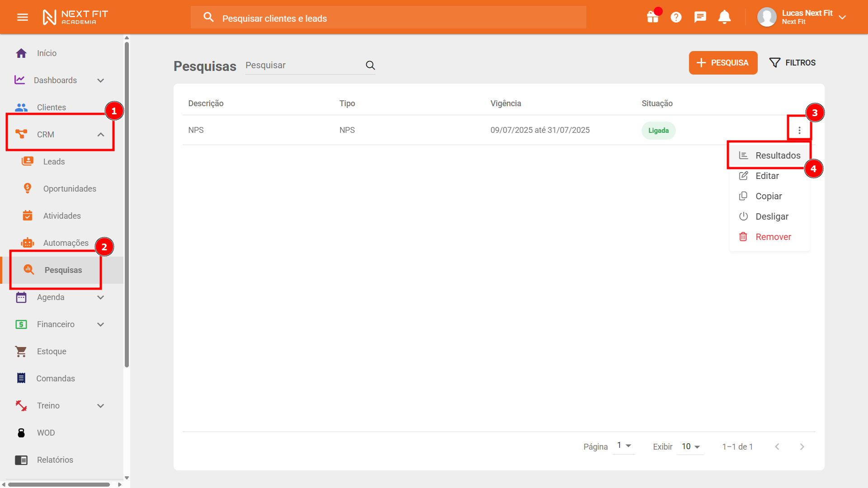Image resolution: width=868 pixels, height=488 pixels.
Task: Select Remover in the context menu
Action: click(773, 237)
